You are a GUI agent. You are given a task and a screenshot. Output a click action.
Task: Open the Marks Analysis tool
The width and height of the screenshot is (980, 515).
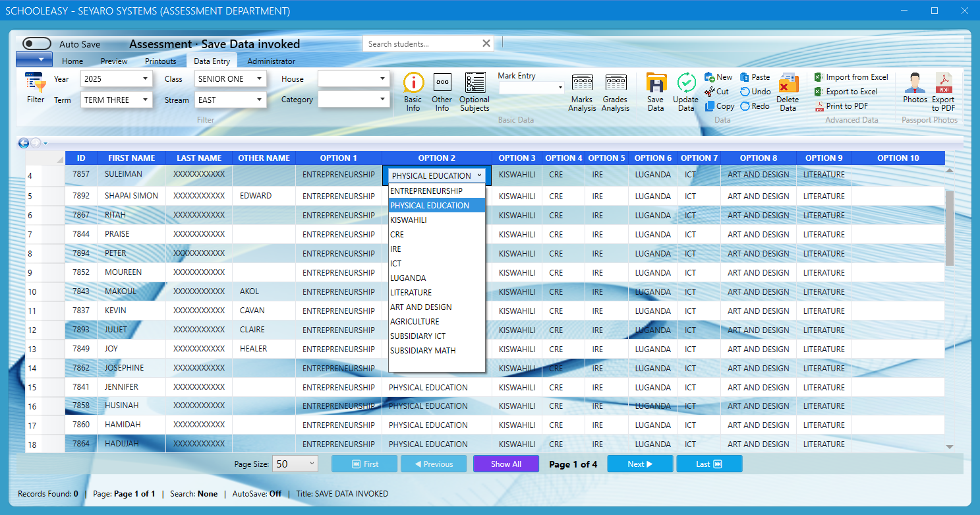pyautogui.click(x=582, y=91)
